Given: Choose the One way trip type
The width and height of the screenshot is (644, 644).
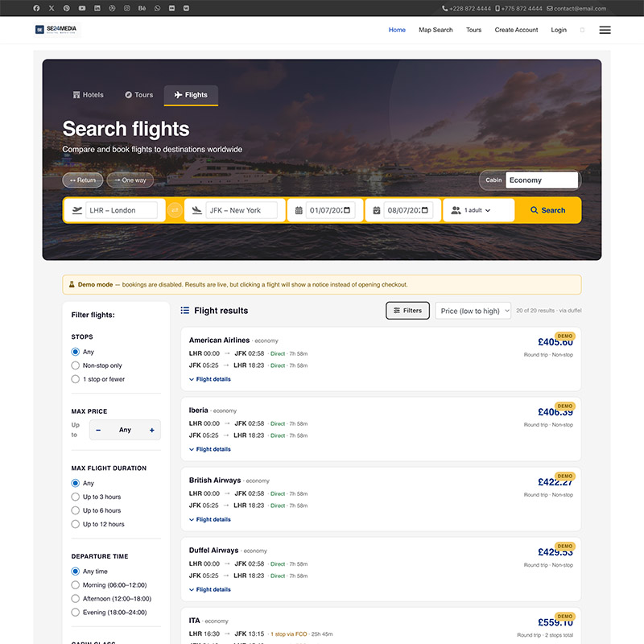Looking at the screenshot, I should [x=130, y=180].
